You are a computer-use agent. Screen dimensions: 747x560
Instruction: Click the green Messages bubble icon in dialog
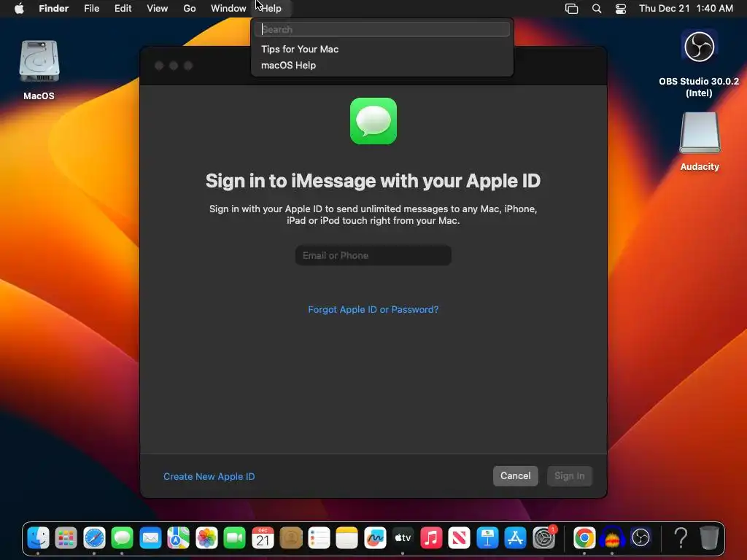(373, 121)
